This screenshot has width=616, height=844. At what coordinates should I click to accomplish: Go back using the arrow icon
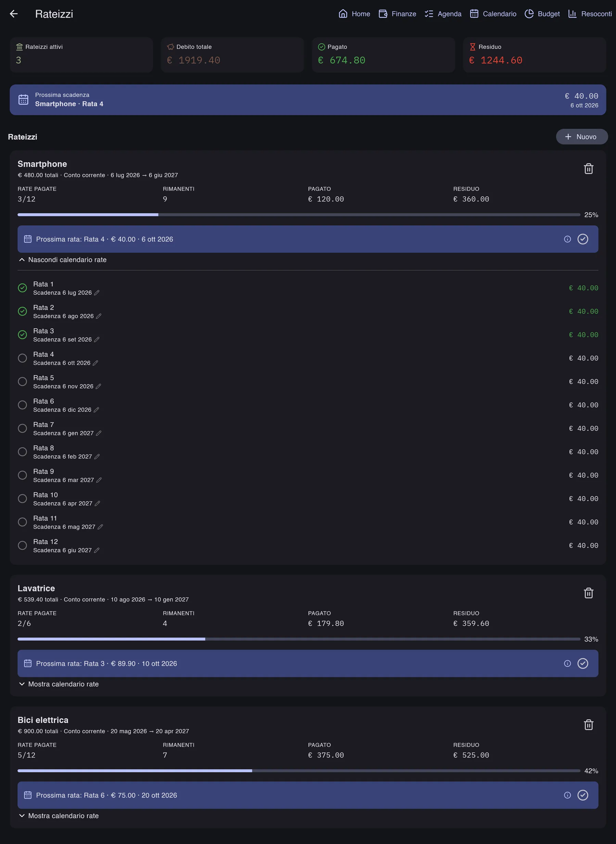pyautogui.click(x=14, y=14)
